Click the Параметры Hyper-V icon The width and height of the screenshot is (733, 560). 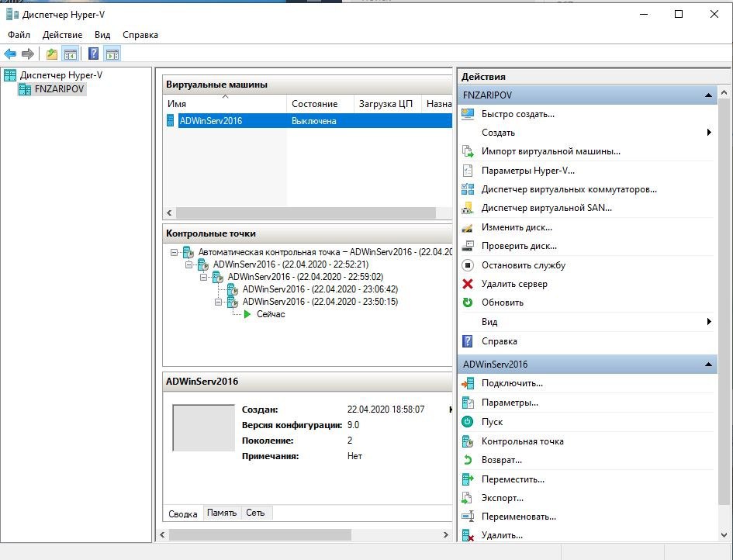pos(468,171)
